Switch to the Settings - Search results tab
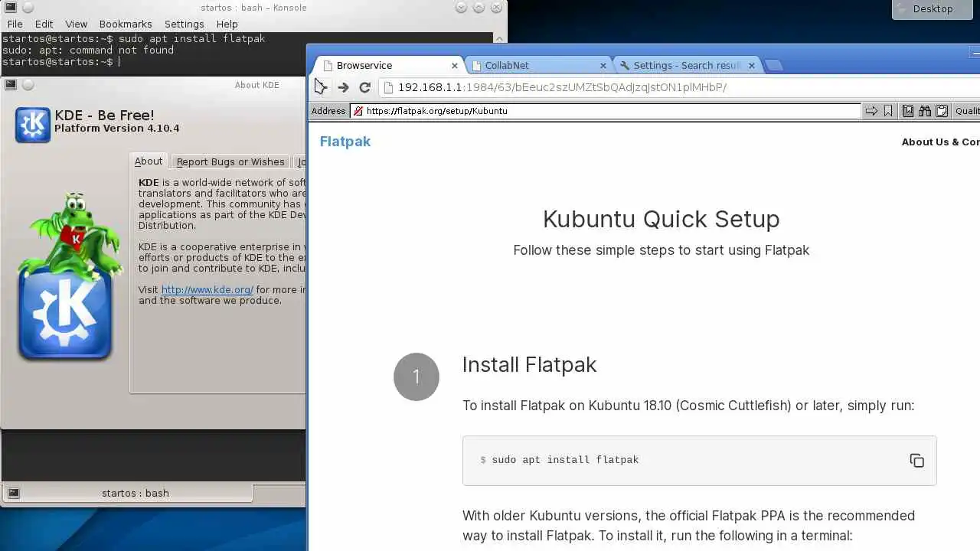This screenshot has height=551, width=980. [687, 65]
